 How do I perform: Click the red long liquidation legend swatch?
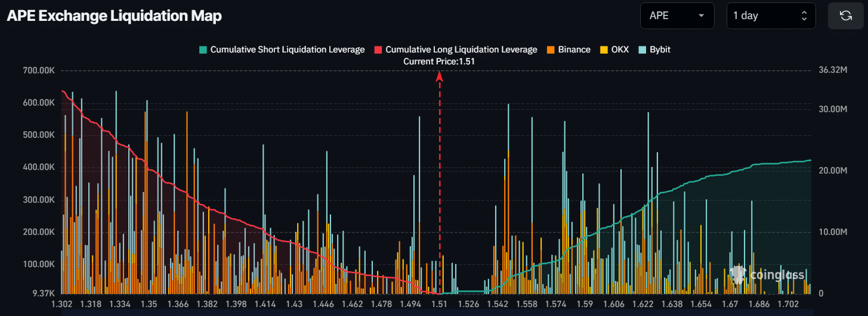(x=378, y=49)
